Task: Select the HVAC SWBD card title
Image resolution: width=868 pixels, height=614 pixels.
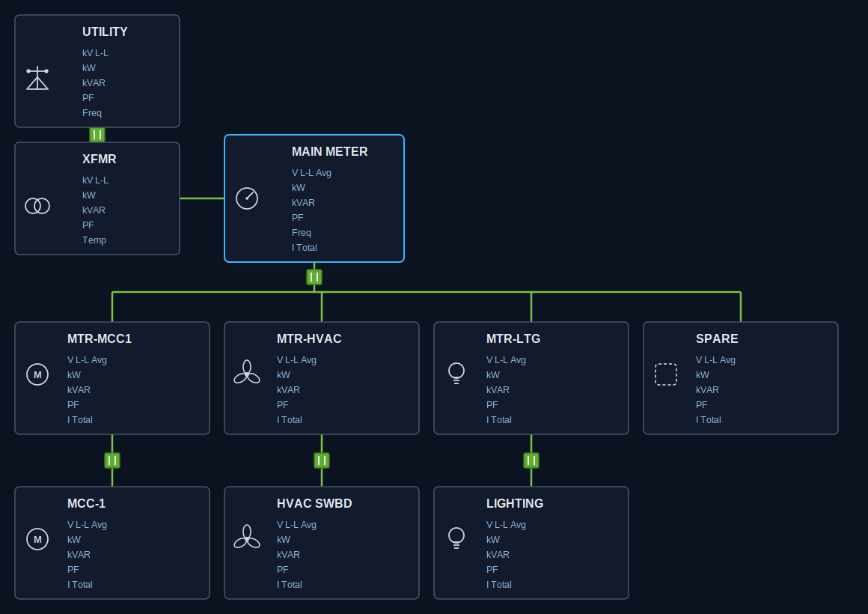Action: pyautogui.click(x=314, y=504)
